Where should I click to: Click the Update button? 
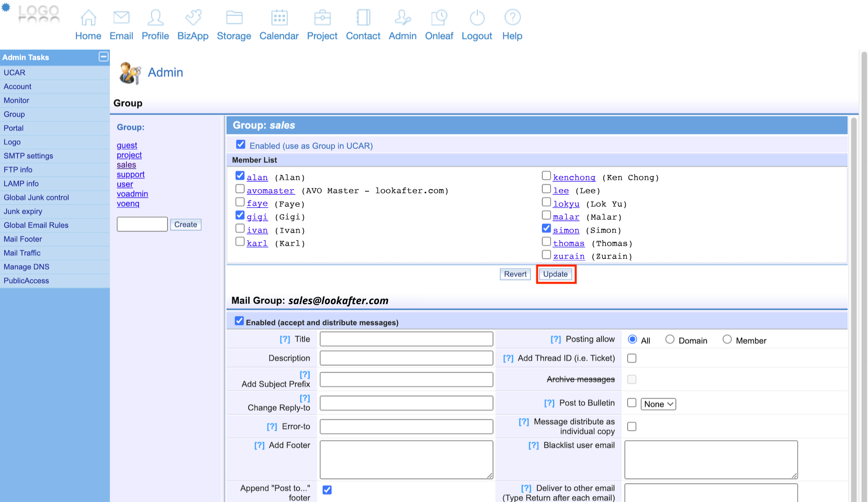[556, 274]
